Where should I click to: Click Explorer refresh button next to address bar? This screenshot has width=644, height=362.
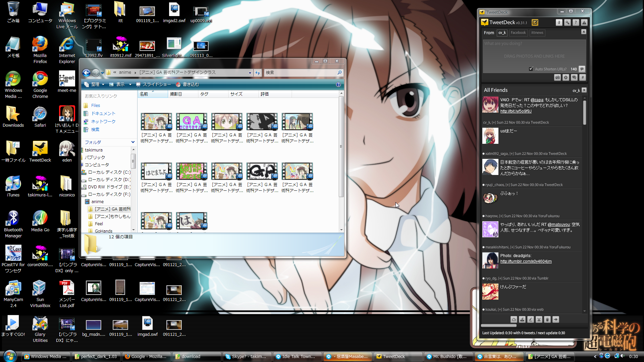point(258,73)
